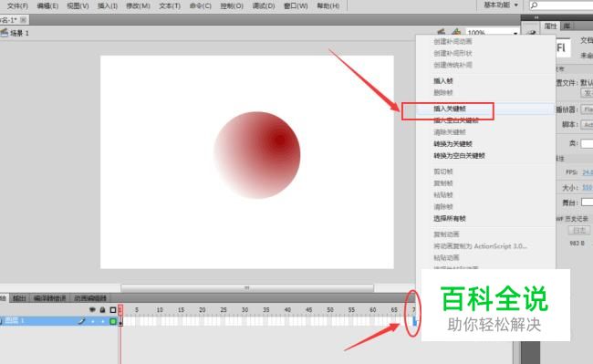
Task: Click the 大小 size value in Properties
Action: click(588, 188)
